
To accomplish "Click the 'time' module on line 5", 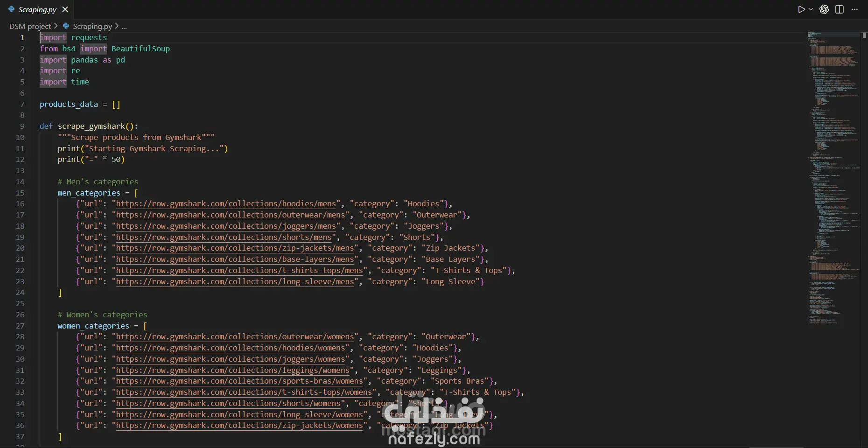I will pos(80,82).
